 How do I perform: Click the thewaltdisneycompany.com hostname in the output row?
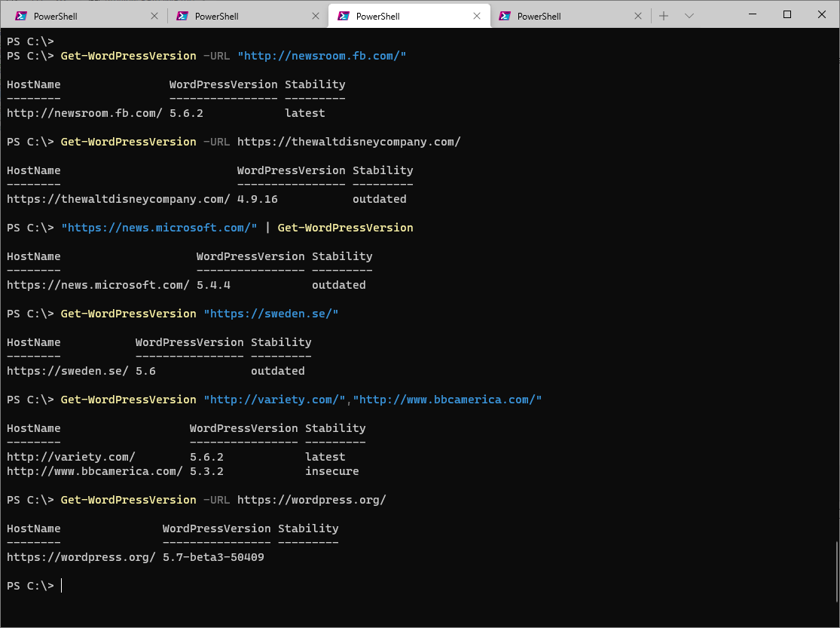(x=118, y=199)
